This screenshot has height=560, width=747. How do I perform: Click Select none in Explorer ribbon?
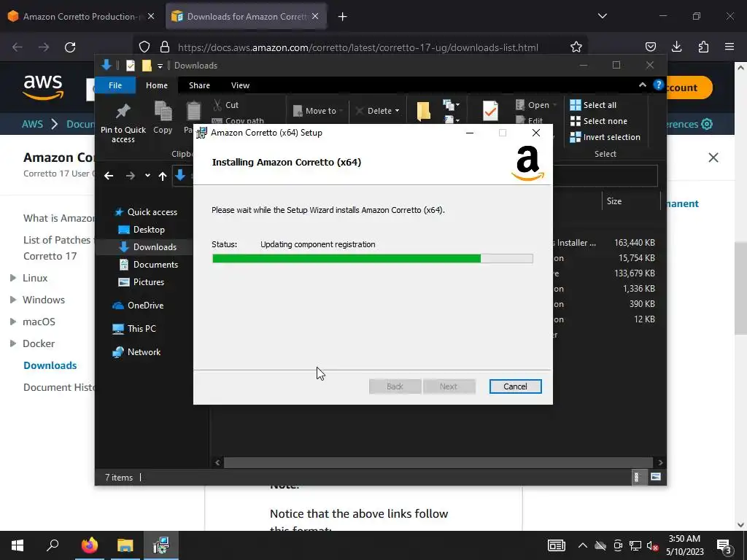tap(599, 121)
